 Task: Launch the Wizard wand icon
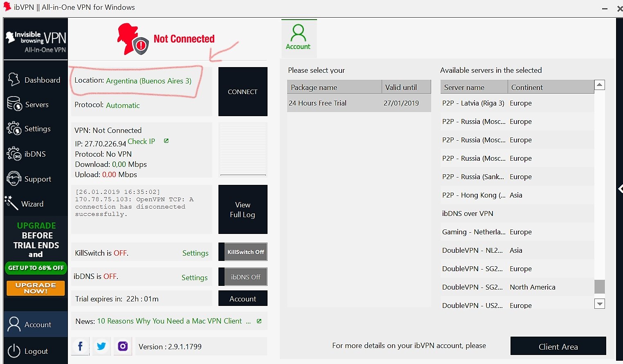point(11,203)
